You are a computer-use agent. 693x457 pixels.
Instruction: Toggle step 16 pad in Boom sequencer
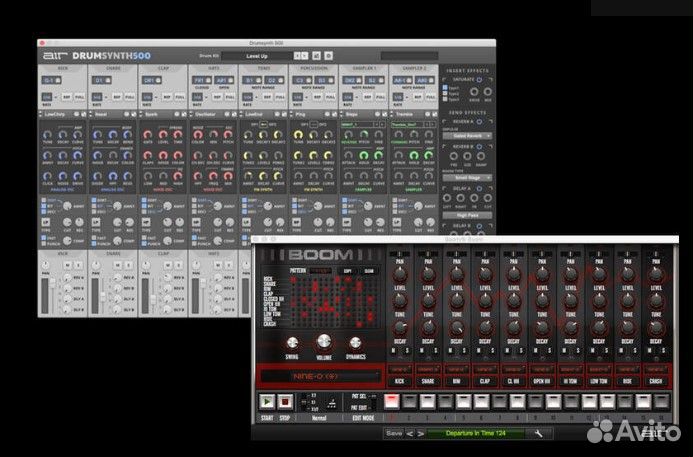point(662,401)
